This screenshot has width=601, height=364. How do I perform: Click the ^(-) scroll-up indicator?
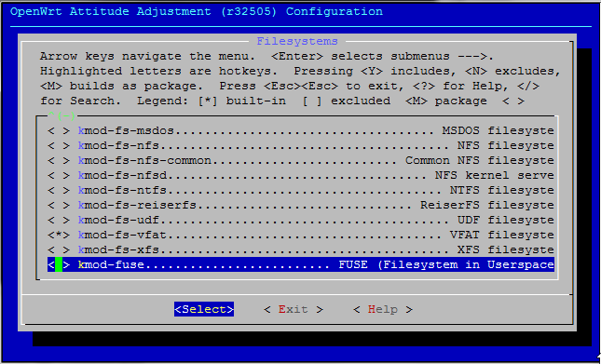pyautogui.click(x=61, y=115)
